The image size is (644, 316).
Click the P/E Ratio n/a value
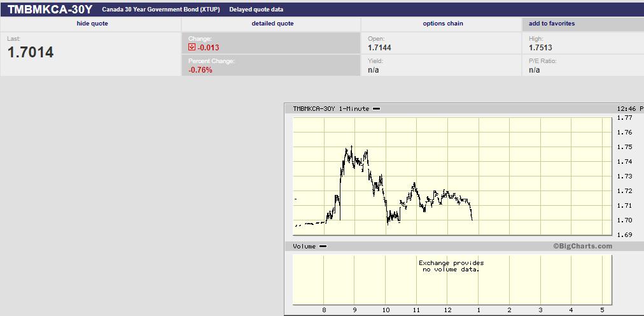click(535, 70)
